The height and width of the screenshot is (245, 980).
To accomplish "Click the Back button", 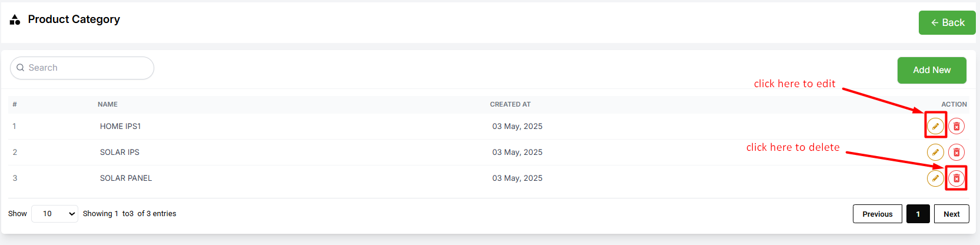I will [947, 22].
